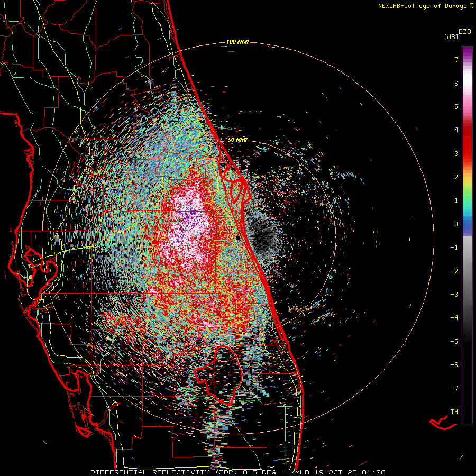Click the 4 dB tick label on colorbar
Viewport: 476px width, 476px height.
(x=456, y=130)
